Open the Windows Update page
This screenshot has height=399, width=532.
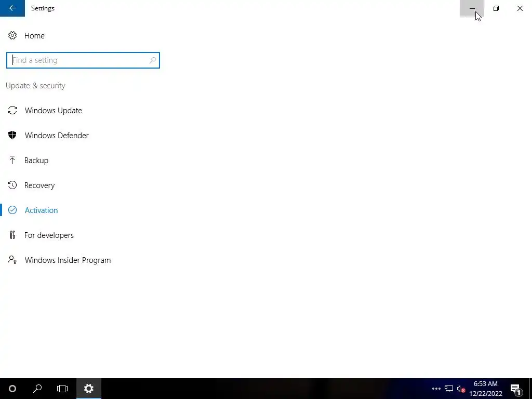click(x=54, y=111)
